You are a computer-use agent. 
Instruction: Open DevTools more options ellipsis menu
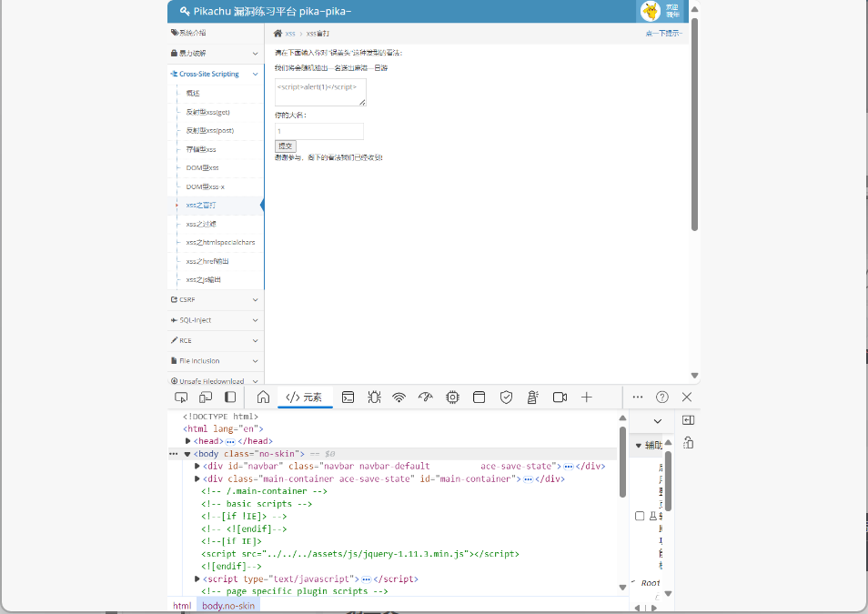[638, 397]
